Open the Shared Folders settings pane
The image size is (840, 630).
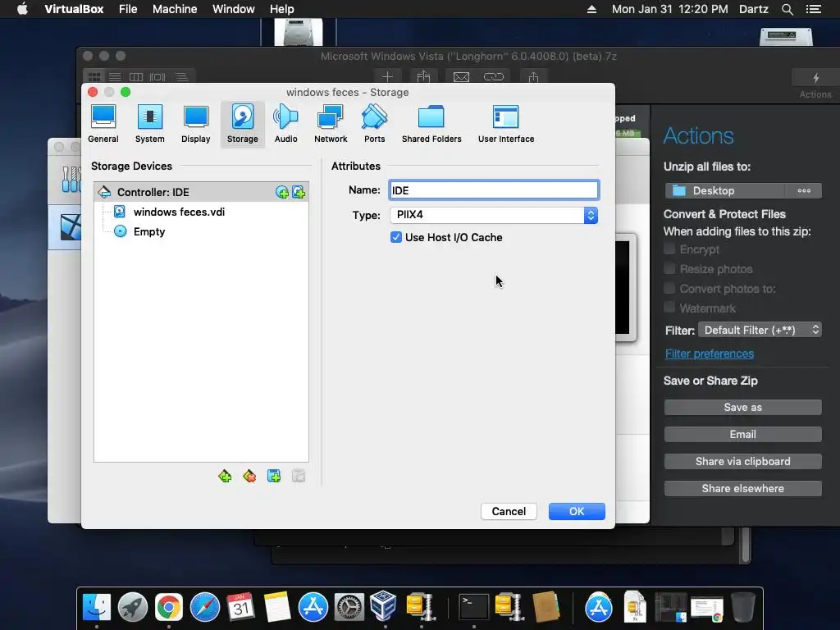431,125
